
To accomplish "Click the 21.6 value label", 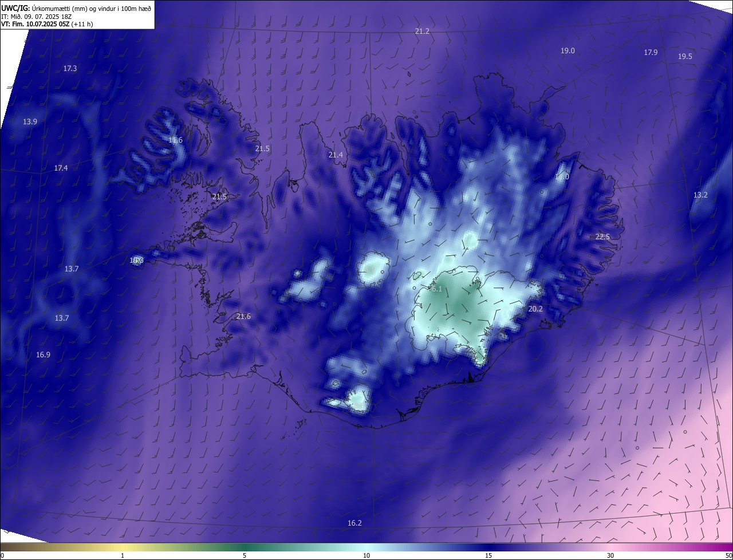I will (x=243, y=317).
